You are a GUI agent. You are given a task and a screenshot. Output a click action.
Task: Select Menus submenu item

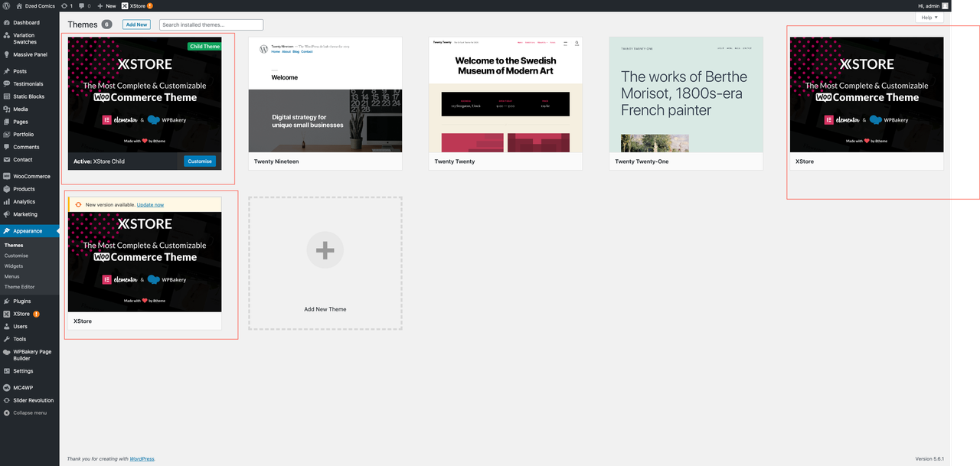pyautogui.click(x=12, y=276)
